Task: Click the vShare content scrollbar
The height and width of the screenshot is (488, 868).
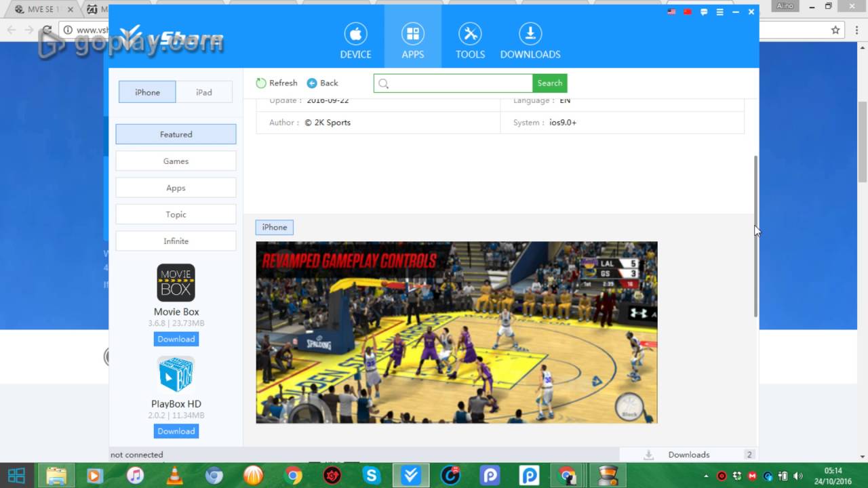Action: click(x=755, y=236)
